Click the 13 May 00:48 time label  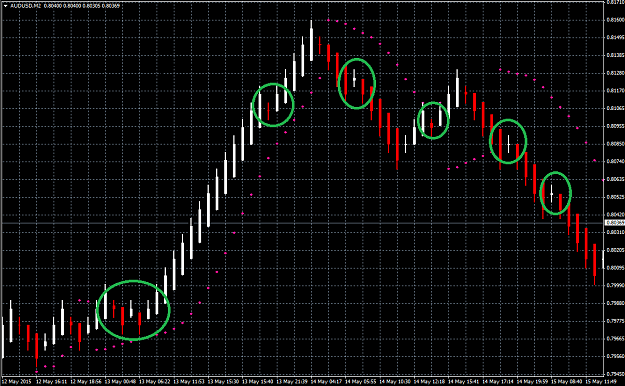(120, 382)
